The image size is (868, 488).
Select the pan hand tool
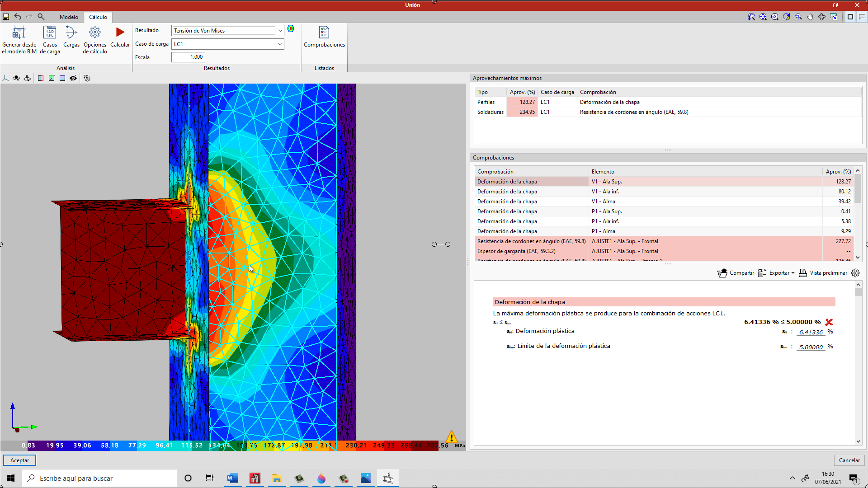810,17
